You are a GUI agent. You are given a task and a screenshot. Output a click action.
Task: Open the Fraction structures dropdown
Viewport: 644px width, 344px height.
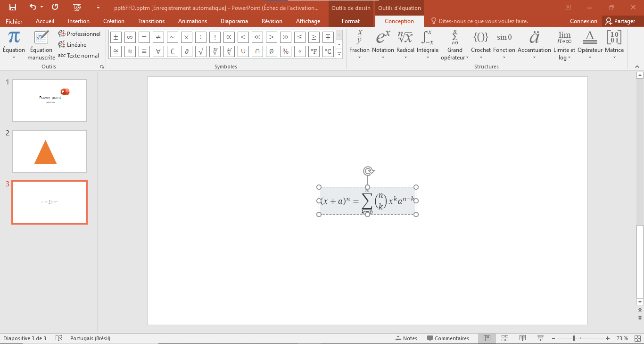click(x=359, y=45)
